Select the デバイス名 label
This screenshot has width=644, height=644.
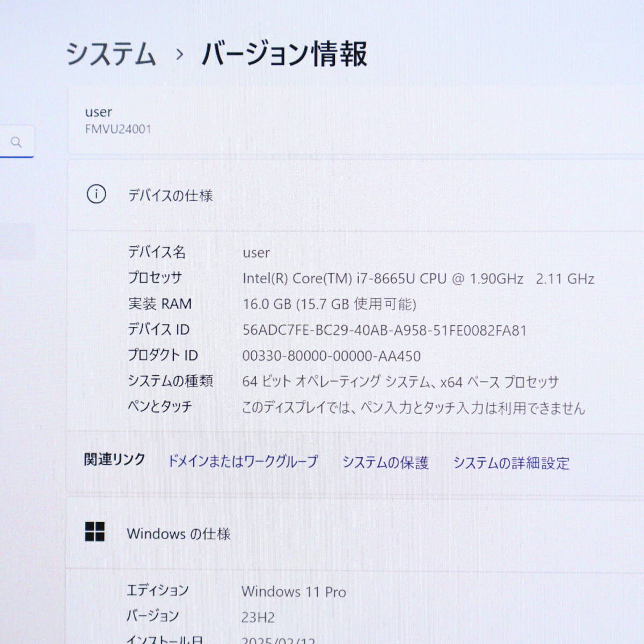click(x=157, y=252)
